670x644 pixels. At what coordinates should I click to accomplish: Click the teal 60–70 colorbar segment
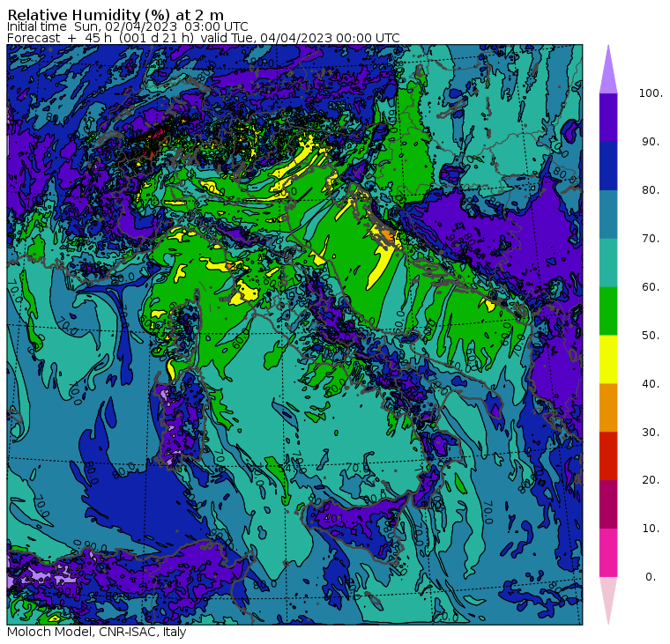(x=608, y=263)
